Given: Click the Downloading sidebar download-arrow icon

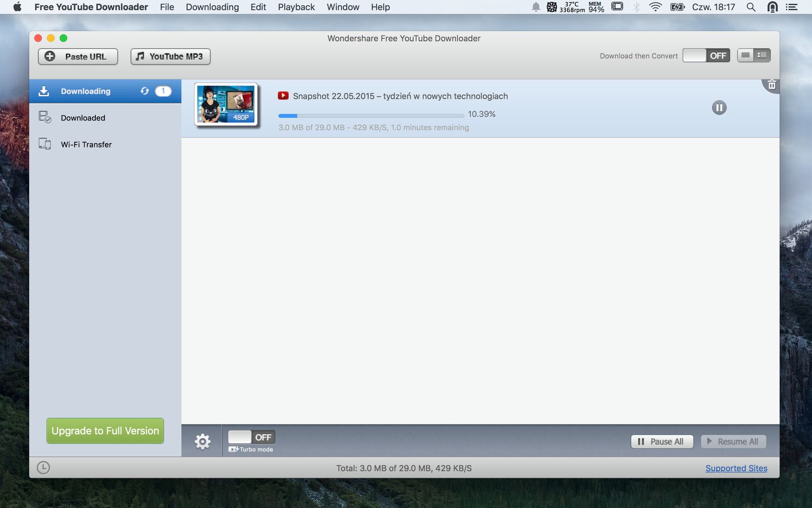Looking at the screenshot, I should [x=44, y=91].
